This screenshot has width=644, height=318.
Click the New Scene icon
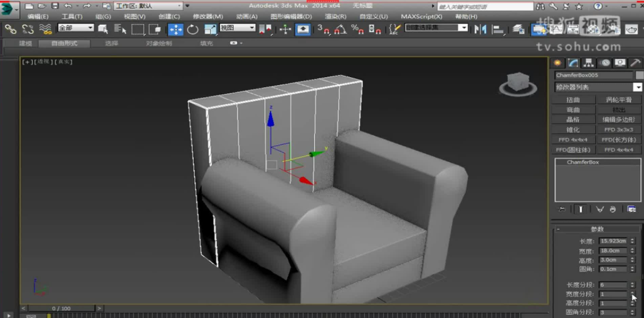point(29,6)
